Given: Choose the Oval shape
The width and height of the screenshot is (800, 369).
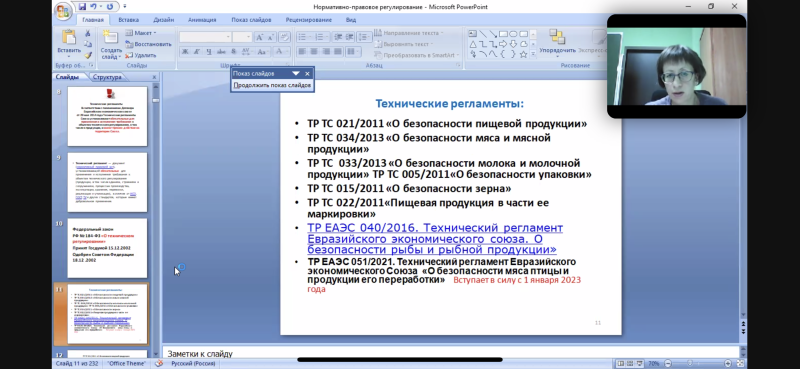Looking at the screenshot, I should pyautogui.click(x=513, y=34).
